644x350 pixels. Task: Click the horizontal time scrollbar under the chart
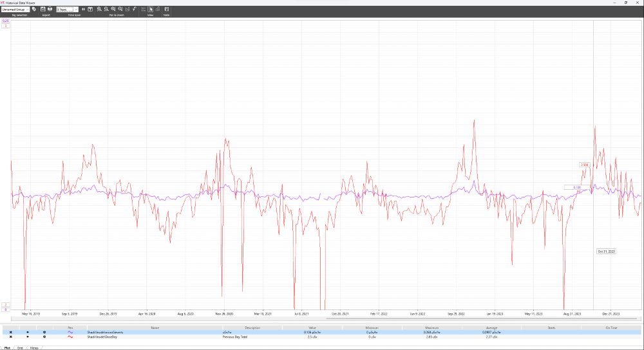click(326, 318)
